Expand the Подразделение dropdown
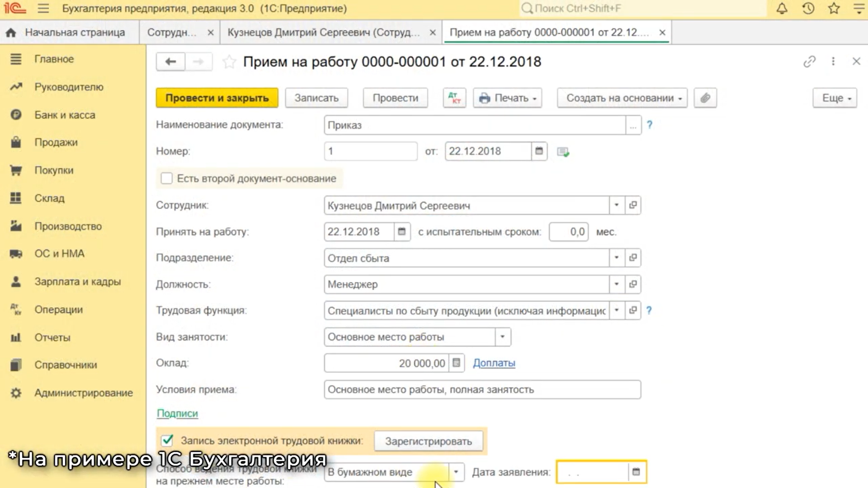The width and height of the screenshot is (868, 488). click(x=617, y=258)
